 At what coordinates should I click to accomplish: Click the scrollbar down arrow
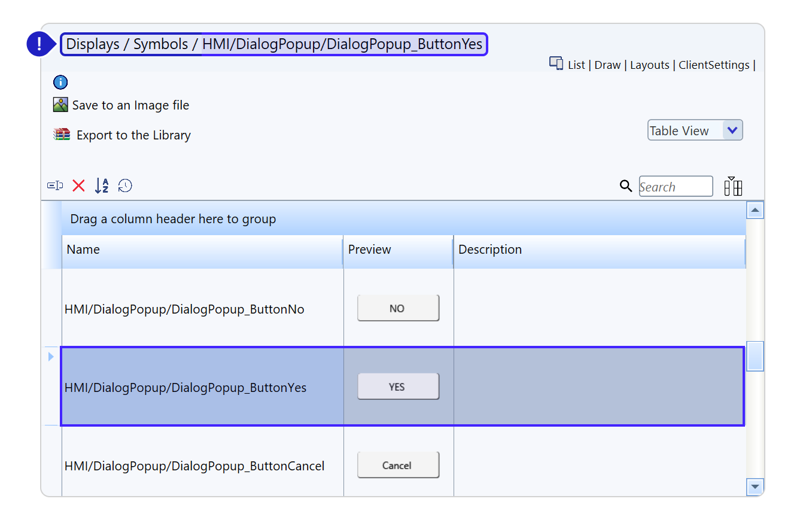(x=755, y=486)
